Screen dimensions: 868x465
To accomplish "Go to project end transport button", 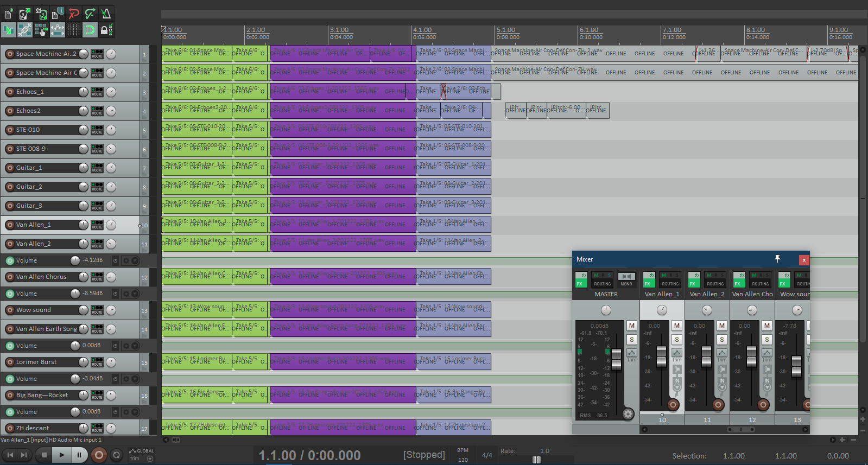I will click(24, 455).
